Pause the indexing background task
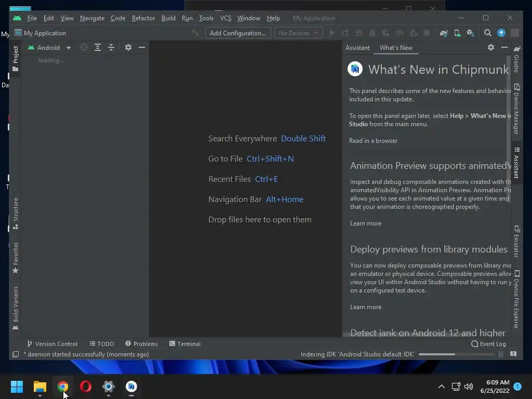The width and height of the screenshot is (532, 399). [501, 354]
